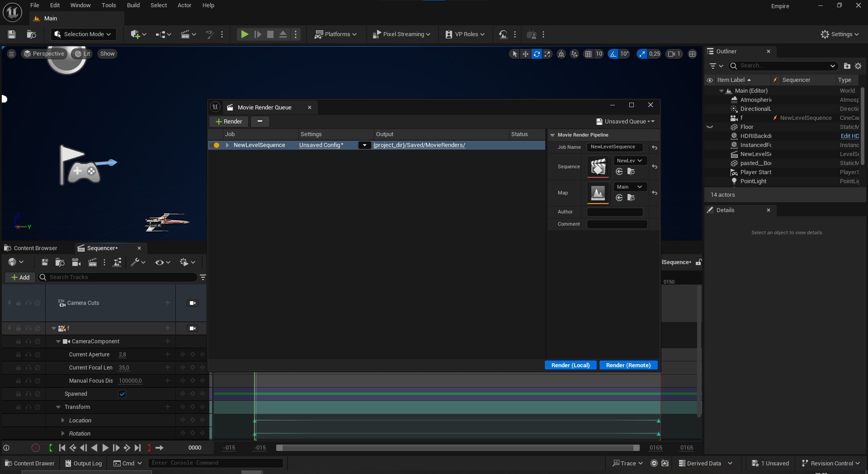Toggle record button in Sequencer transport

[36, 448]
